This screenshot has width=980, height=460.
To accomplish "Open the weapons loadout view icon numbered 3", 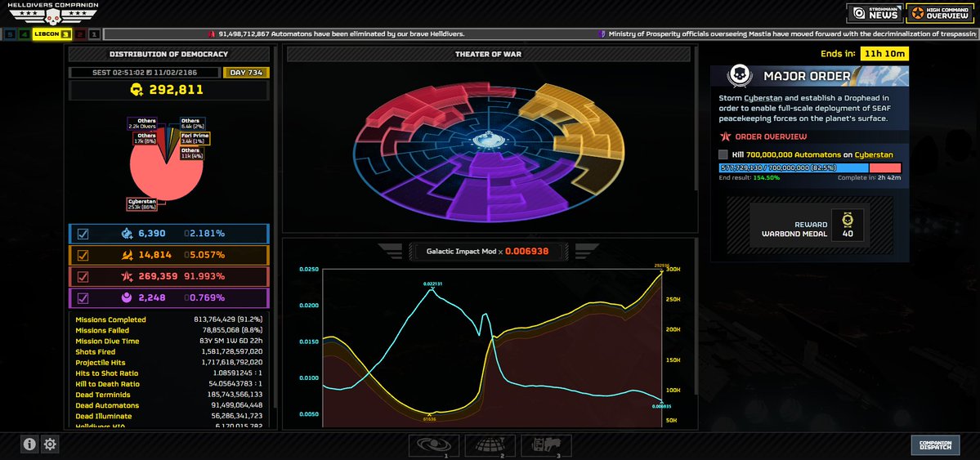I will point(546,446).
